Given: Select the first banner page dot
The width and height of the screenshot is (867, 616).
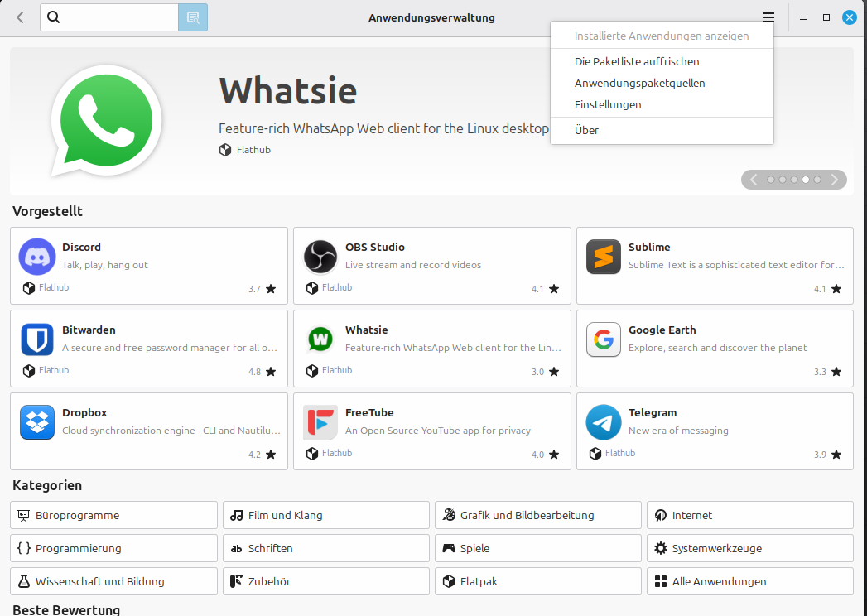Looking at the screenshot, I should point(771,180).
